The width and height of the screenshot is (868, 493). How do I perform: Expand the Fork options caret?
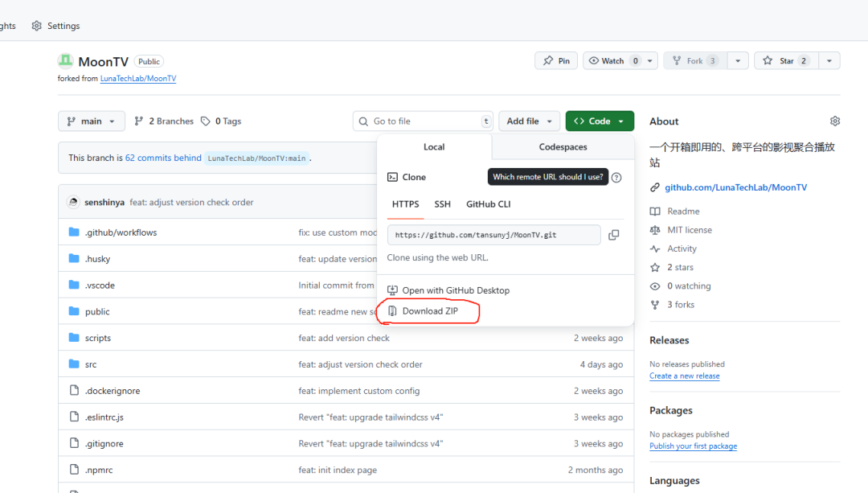739,61
